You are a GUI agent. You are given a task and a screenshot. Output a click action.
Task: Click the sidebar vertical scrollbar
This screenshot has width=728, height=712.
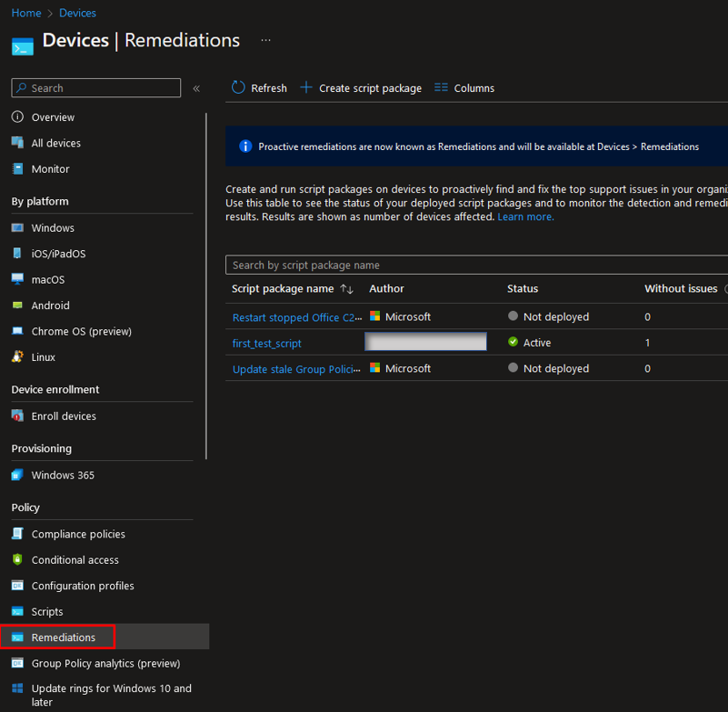[x=206, y=286]
